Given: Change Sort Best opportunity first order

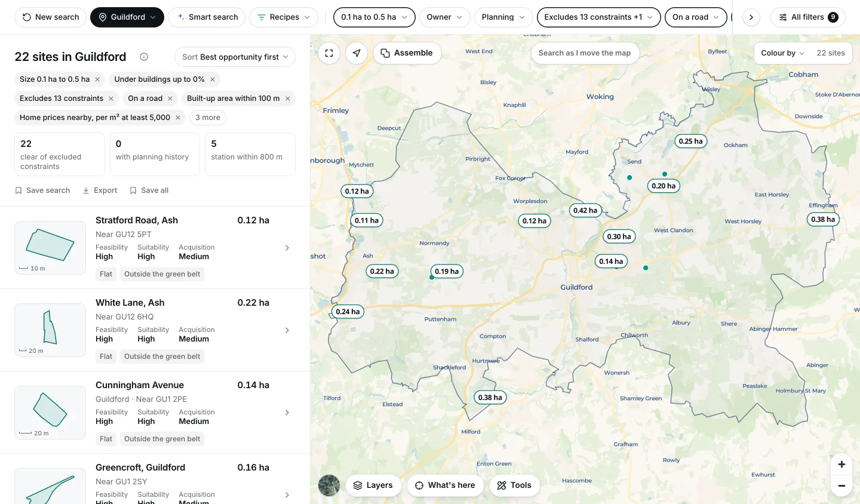Looking at the screenshot, I should pyautogui.click(x=235, y=57).
